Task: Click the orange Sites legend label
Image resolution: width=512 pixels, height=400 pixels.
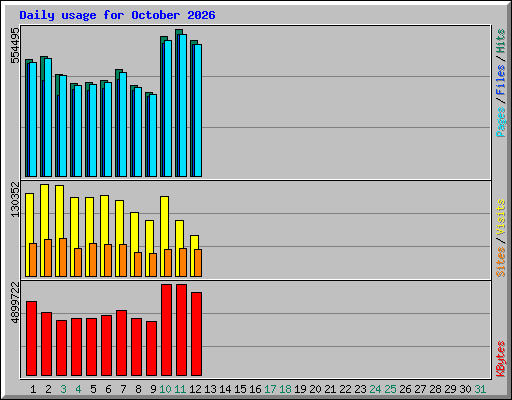Action: (x=501, y=262)
